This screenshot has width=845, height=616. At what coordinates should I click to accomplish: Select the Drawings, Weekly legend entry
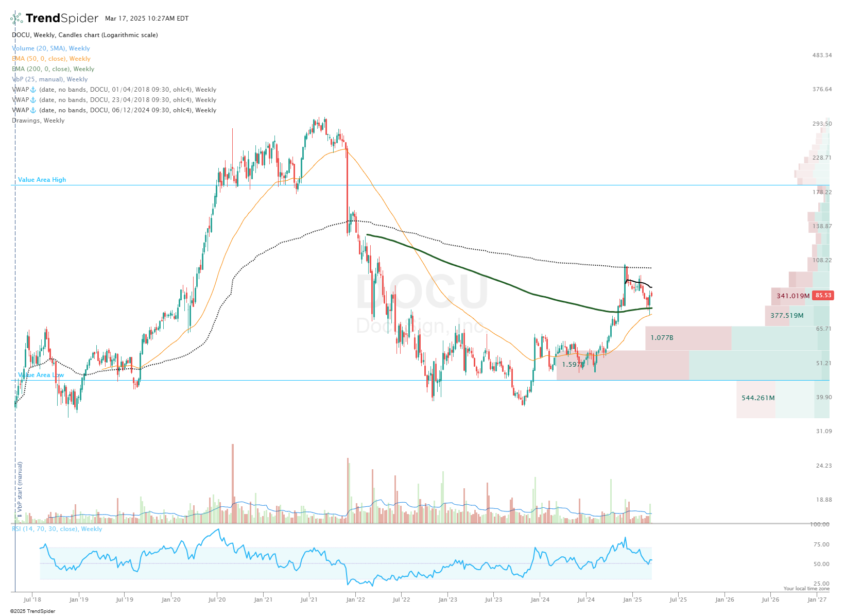38,121
